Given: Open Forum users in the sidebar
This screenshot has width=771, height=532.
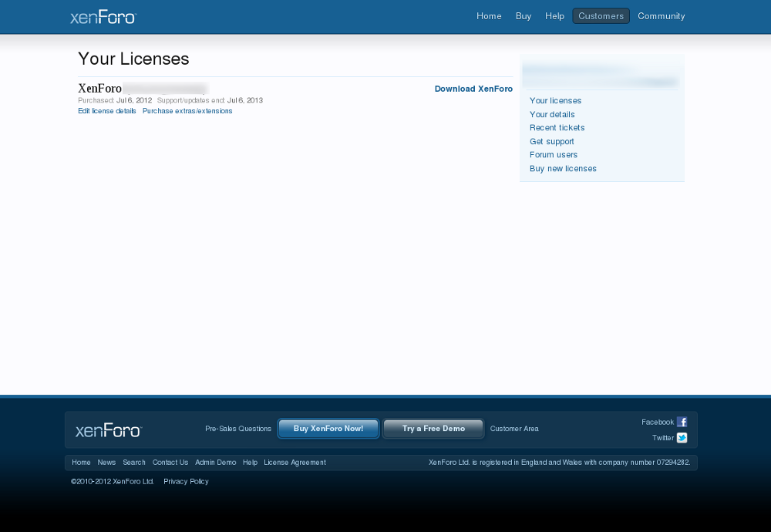Looking at the screenshot, I should (x=553, y=155).
